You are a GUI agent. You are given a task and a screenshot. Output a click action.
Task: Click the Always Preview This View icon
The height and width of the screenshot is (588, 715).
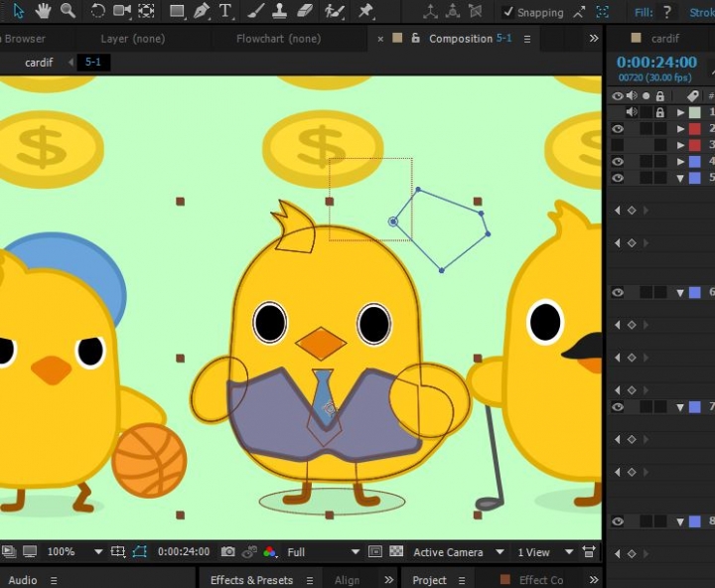(x=9, y=552)
